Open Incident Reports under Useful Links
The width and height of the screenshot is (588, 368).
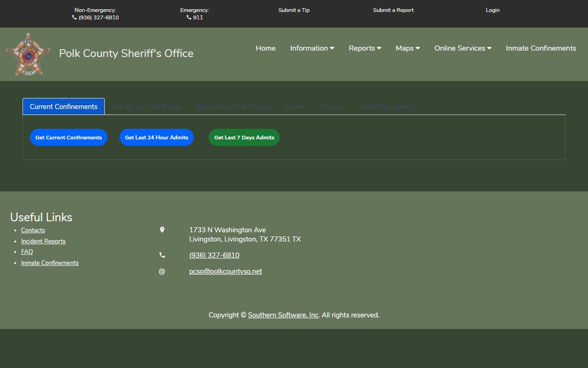coord(43,241)
